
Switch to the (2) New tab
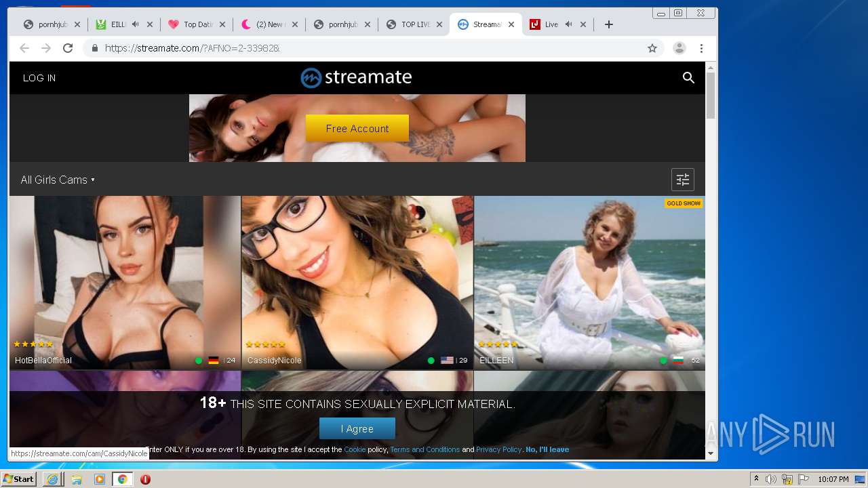pyautogui.click(x=270, y=24)
